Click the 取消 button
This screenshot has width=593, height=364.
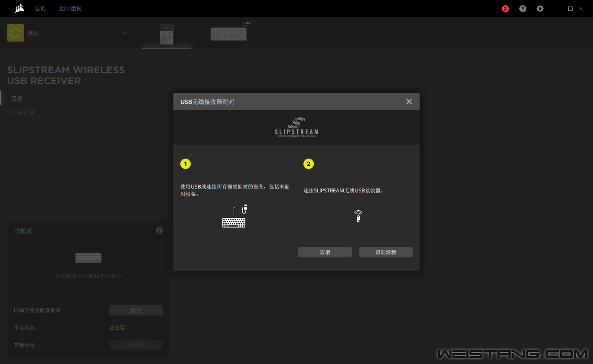pyautogui.click(x=325, y=252)
